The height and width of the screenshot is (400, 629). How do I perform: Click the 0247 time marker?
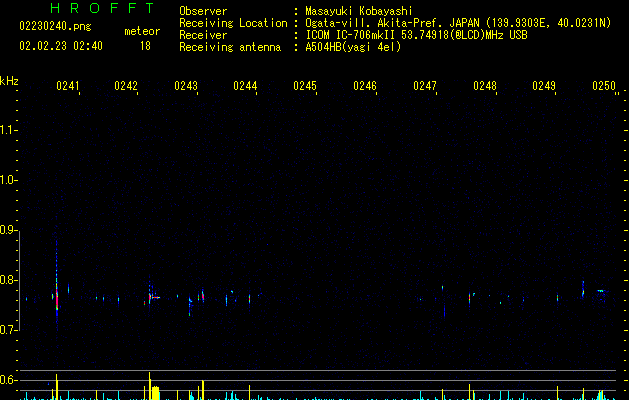425,86
